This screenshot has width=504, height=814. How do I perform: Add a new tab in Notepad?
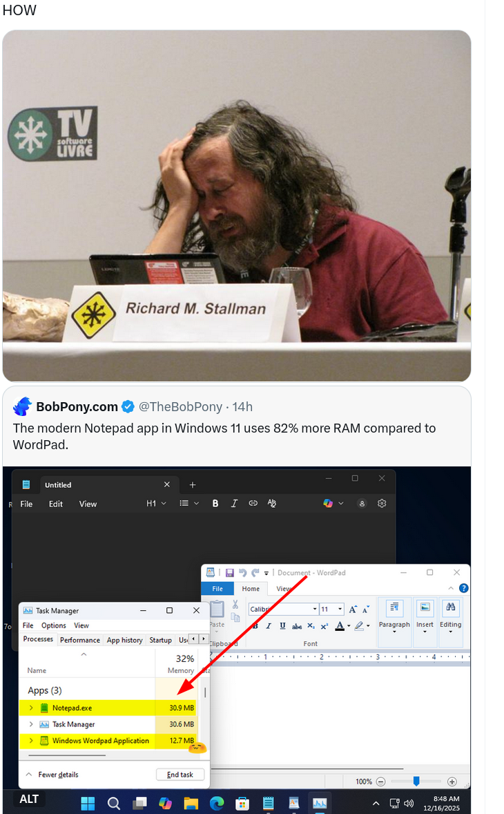pos(193,484)
